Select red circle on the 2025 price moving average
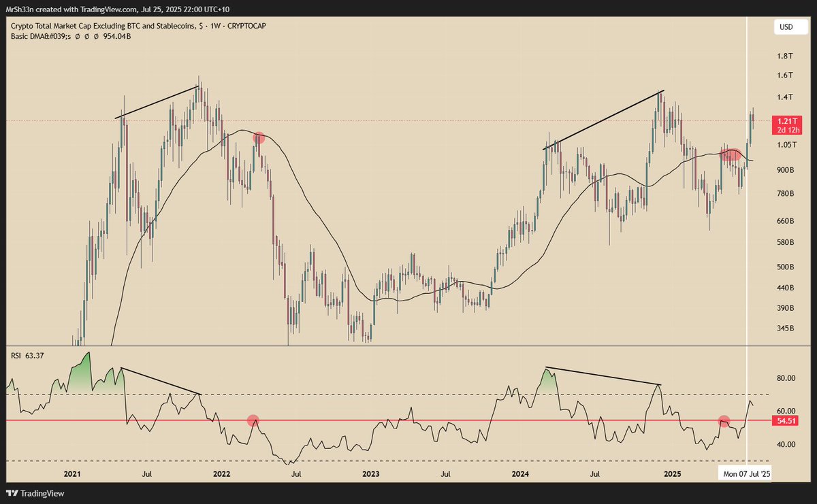This screenshot has height=504, width=817. pyautogui.click(x=731, y=155)
